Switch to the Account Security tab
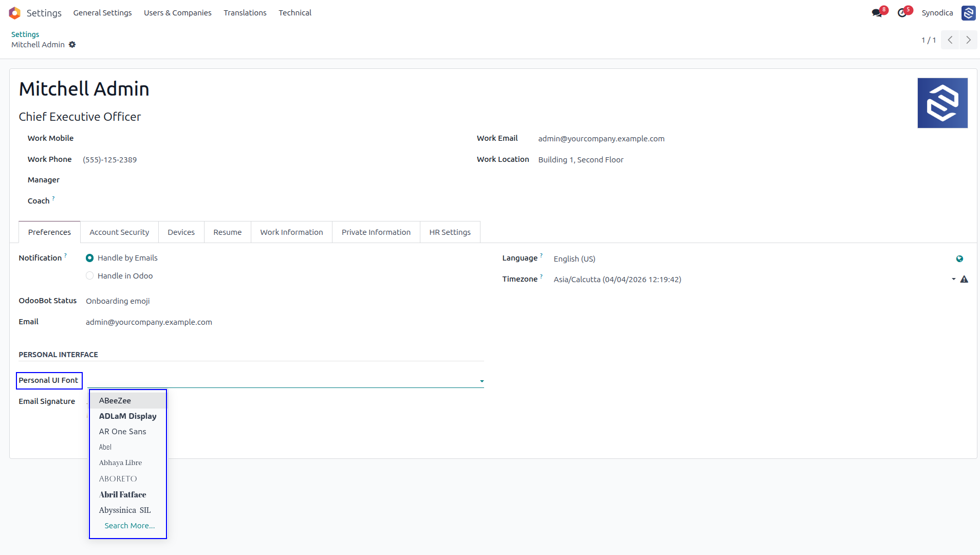This screenshot has width=980, height=555. 119,232
